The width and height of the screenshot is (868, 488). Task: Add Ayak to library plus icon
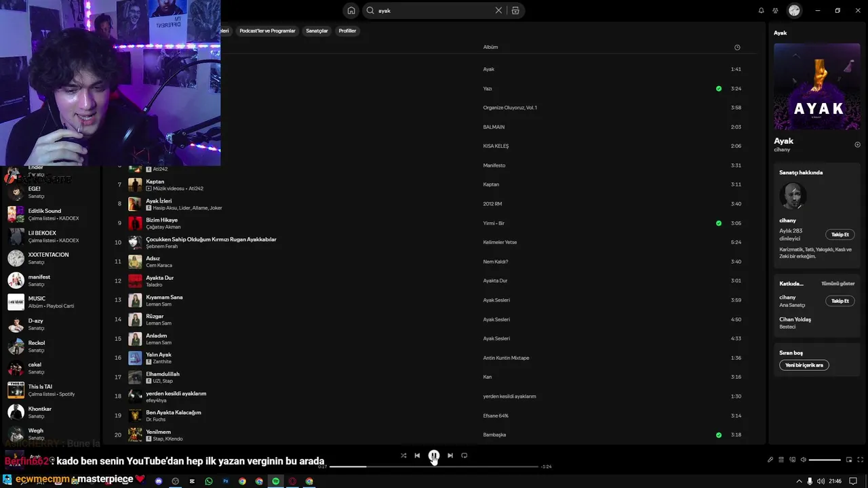coord(857,144)
